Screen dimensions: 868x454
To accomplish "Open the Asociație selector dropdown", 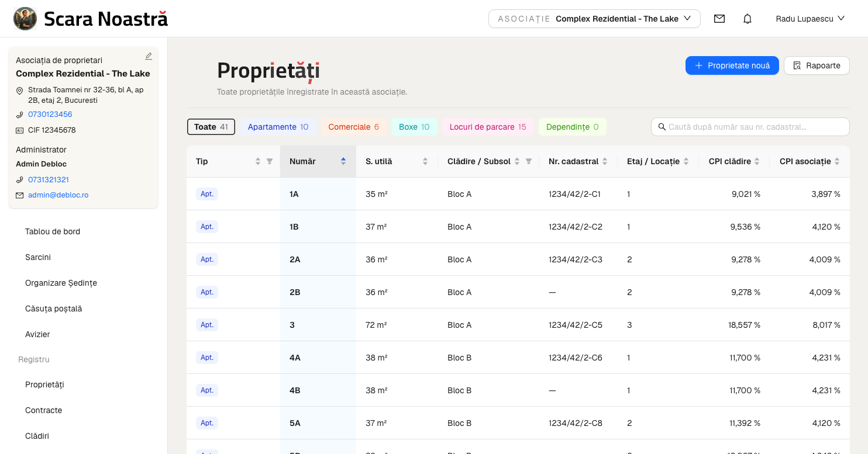I will tap(594, 19).
